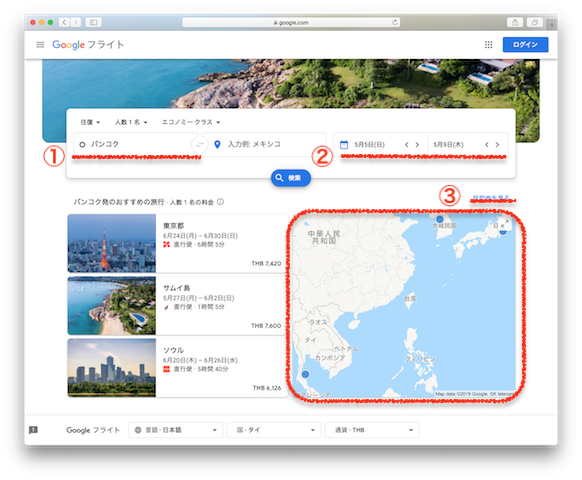
Task: Open the エコノミークラス cabin class dropdown
Action: pos(191,122)
